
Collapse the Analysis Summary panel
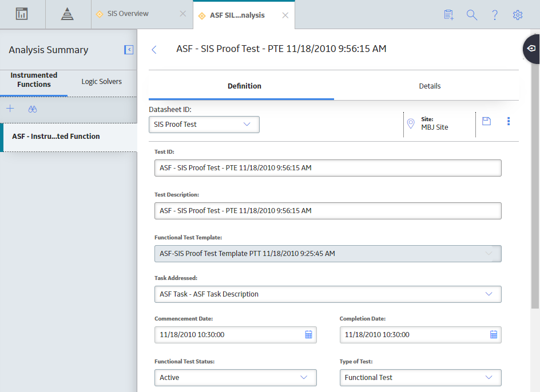point(129,50)
